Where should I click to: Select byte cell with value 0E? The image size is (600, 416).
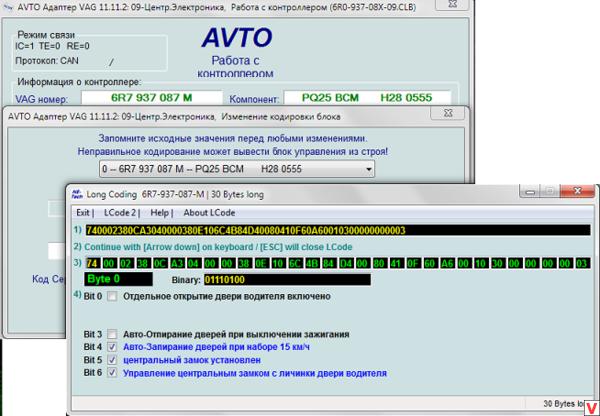261,263
